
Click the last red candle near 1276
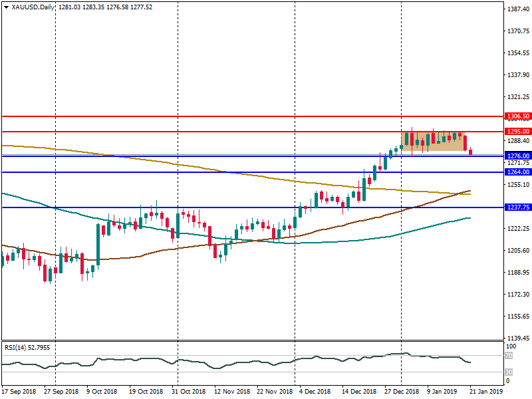point(471,152)
